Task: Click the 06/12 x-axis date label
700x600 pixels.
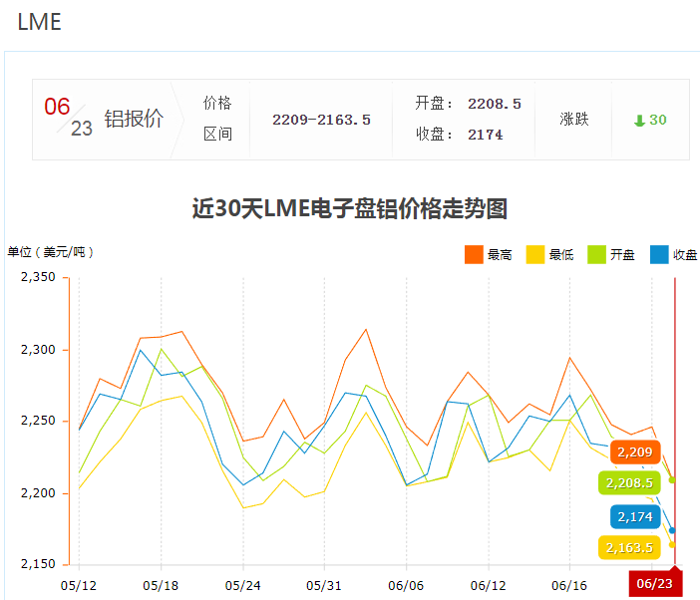Action: point(489,585)
